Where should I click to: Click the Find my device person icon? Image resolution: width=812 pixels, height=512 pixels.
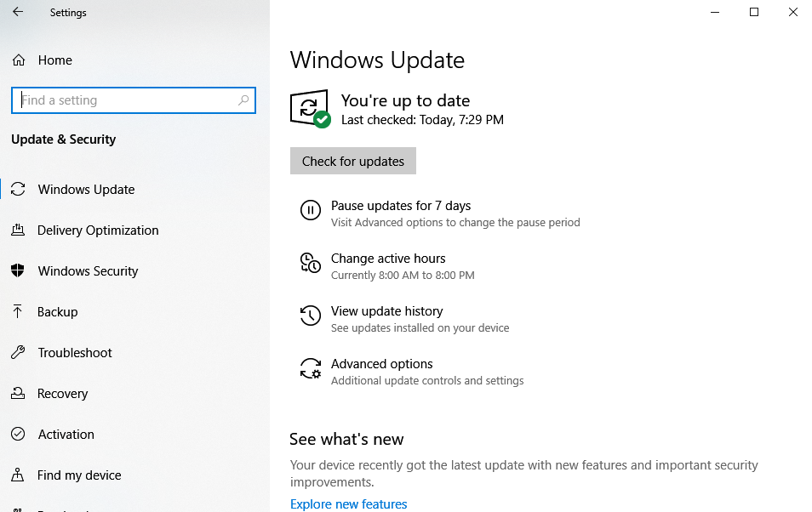click(x=18, y=475)
